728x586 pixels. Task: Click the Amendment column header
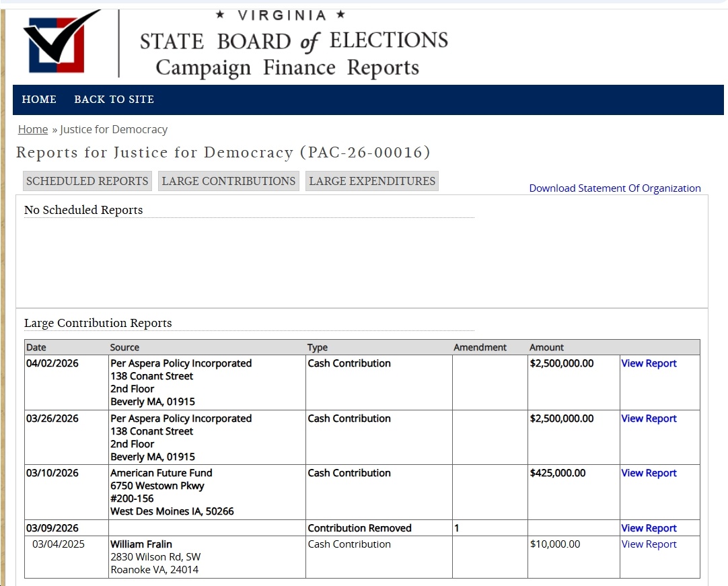[480, 347]
